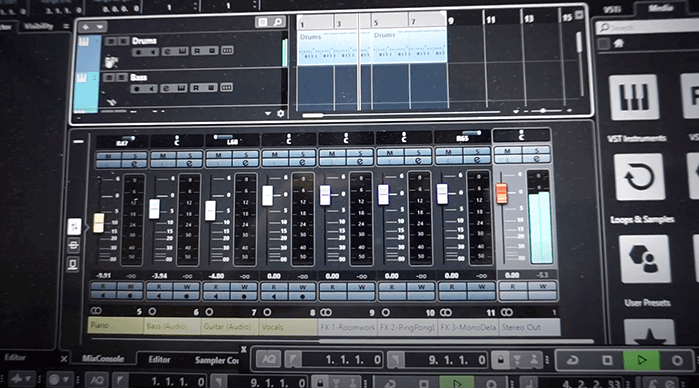The height and width of the screenshot is (389, 699).
Task: Click the Piano channel volume fader
Action: pyautogui.click(x=99, y=223)
